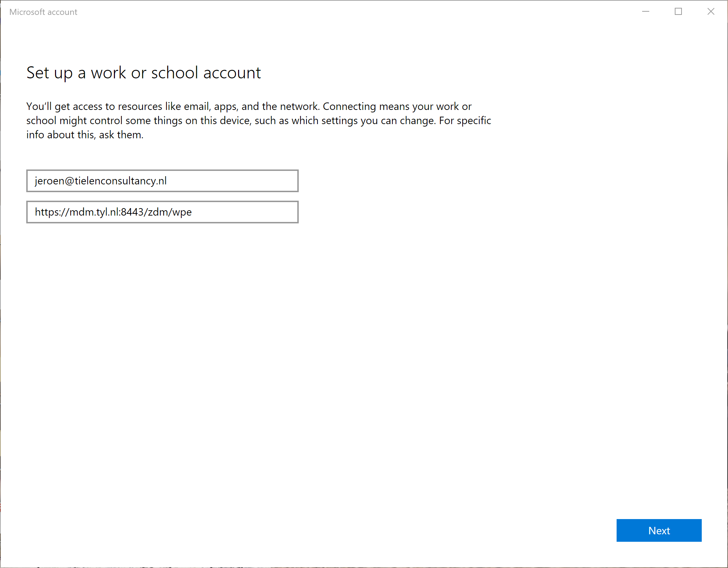Click the Next button
Screen dimensions: 728x568
tap(659, 530)
